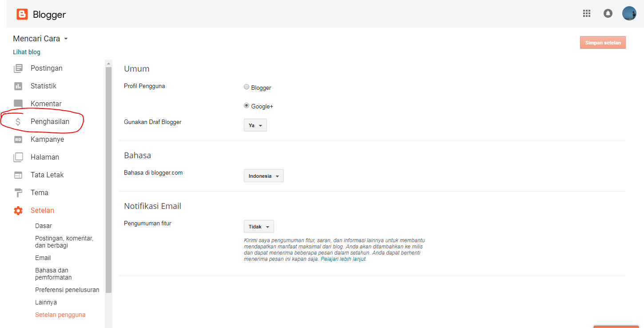Screen dimensions: 644x328
Task: Click the Penghasilan dollar sign icon
Action: click(x=18, y=122)
